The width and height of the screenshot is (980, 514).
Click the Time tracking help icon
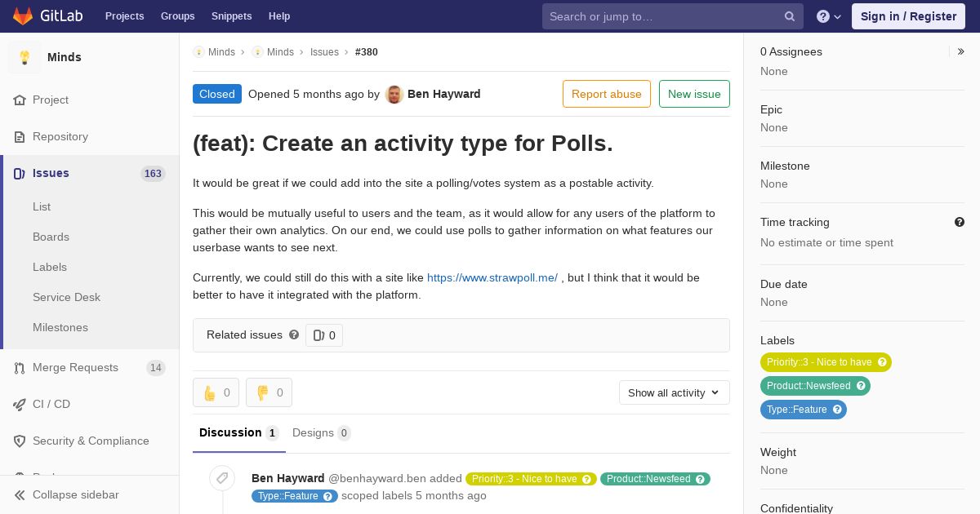click(960, 222)
